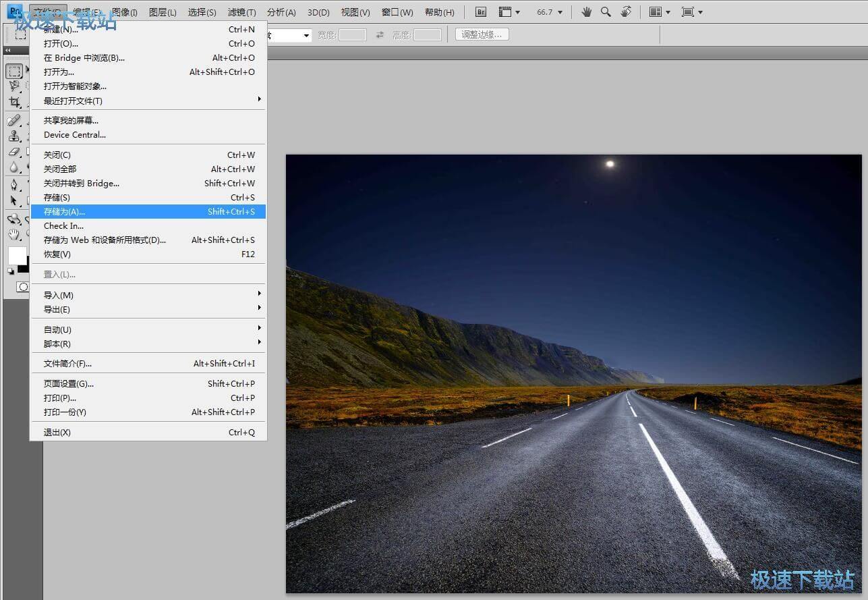Click 存储为 Web 和设备所用格式(D)... menu entry
The image size is (868, 600).
(105, 240)
